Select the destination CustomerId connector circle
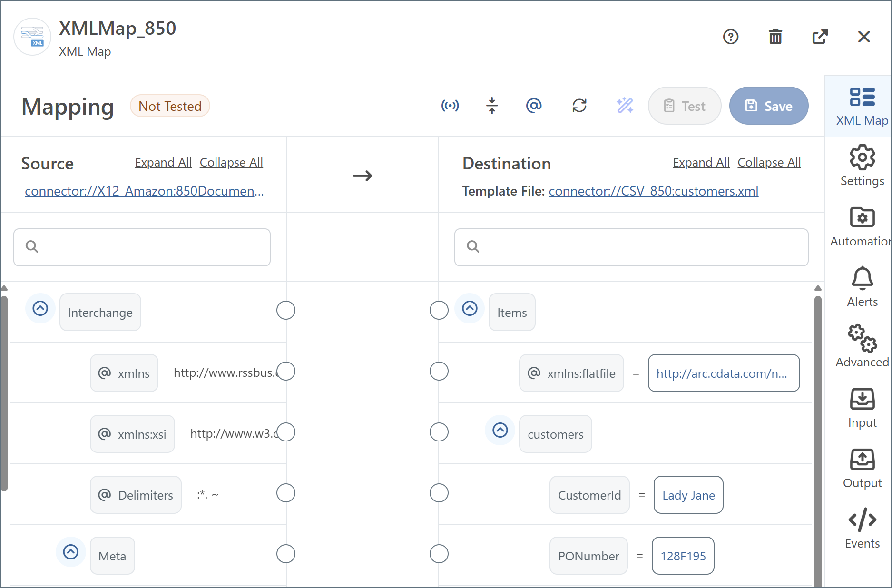Image resolution: width=892 pixels, height=588 pixels. (x=439, y=493)
